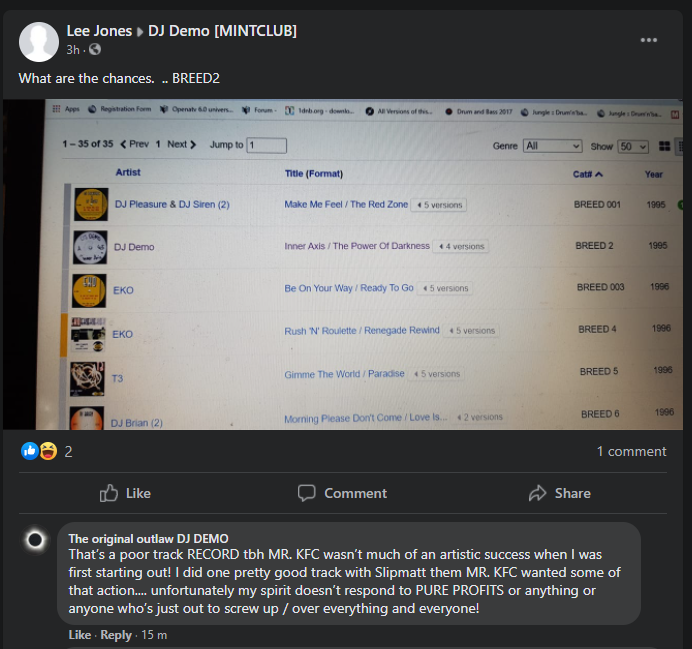This screenshot has width=692, height=649.
Task: Click the Next page link
Action: (181, 144)
